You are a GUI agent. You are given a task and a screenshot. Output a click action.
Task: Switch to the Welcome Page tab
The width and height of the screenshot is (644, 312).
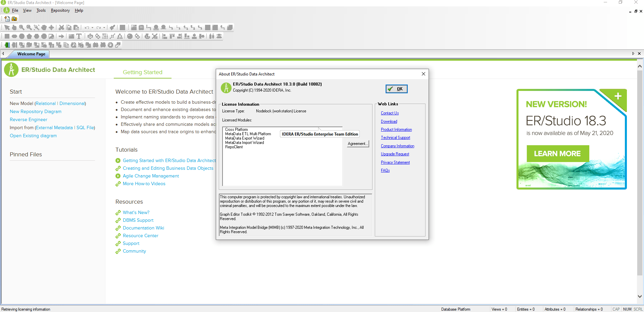31,54
